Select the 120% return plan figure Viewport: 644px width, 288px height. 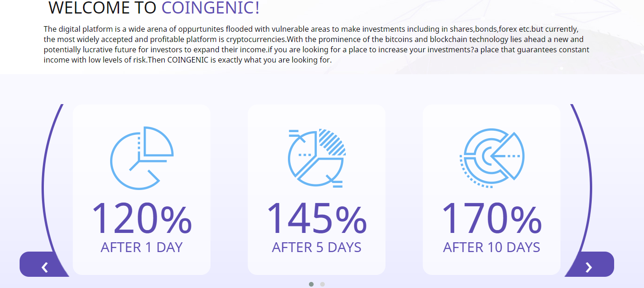[x=141, y=218]
